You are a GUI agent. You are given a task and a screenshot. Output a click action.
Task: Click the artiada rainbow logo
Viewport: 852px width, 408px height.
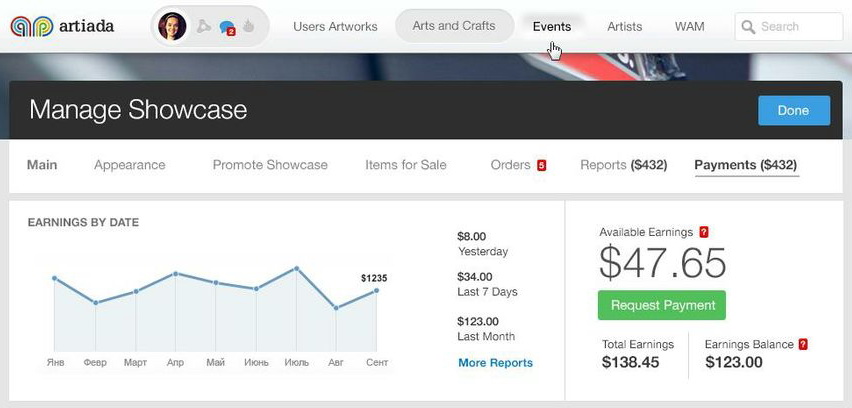coord(32,26)
